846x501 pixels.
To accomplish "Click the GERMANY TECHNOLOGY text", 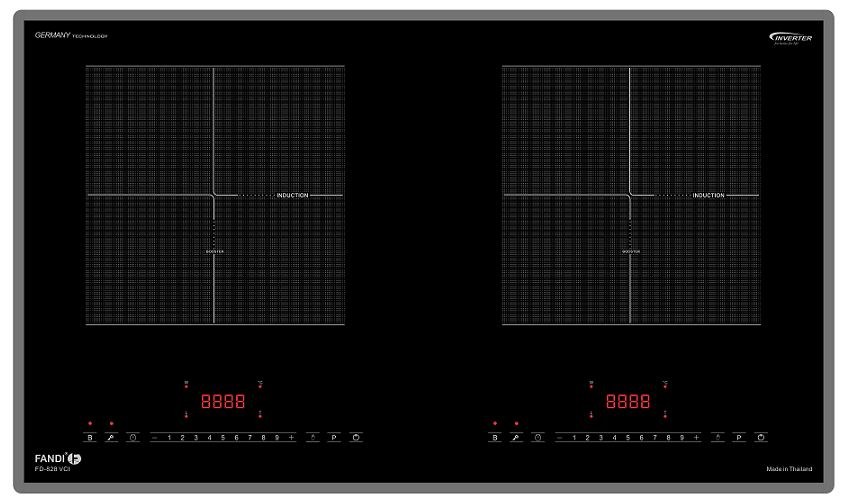I will point(71,35).
